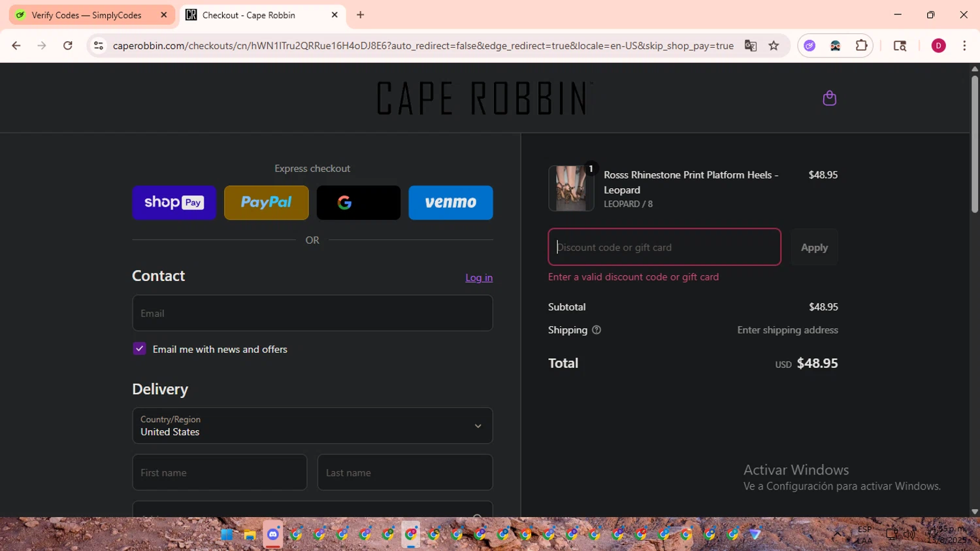The width and height of the screenshot is (980, 551).
Task: Pay with Google Pay button
Action: [x=359, y=203]
